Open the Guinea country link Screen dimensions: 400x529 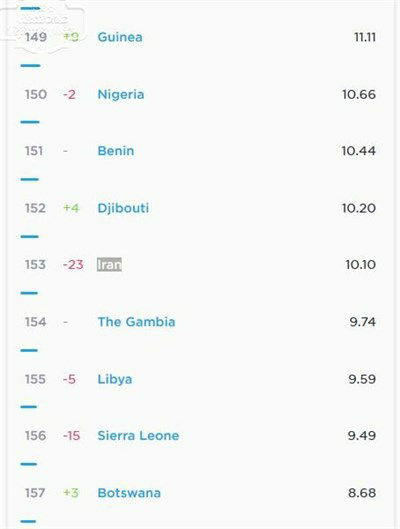tap(120, 37)
